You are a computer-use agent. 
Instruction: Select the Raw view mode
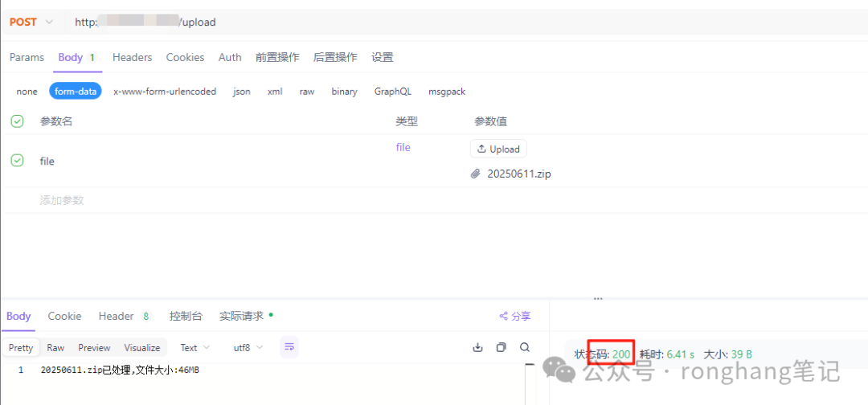[55, 347]
